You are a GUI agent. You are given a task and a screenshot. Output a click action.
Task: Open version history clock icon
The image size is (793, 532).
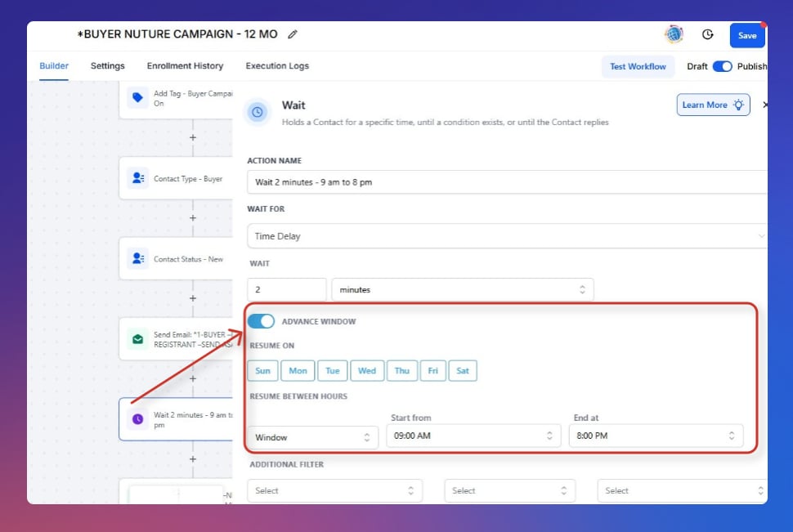tap(707, 34)
